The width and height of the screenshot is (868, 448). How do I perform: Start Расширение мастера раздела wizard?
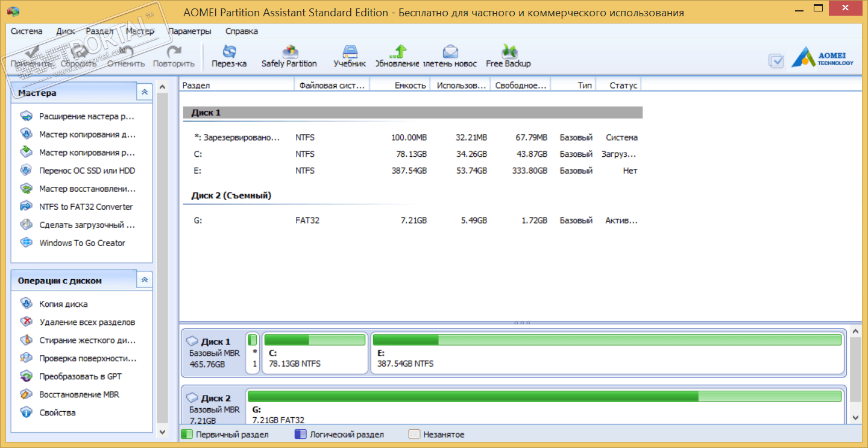click(77, 116)
